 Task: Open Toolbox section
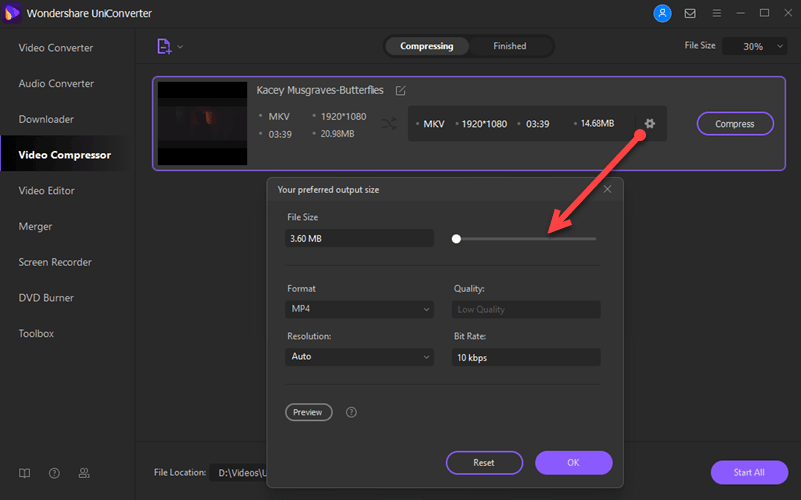tap(36, 334)
